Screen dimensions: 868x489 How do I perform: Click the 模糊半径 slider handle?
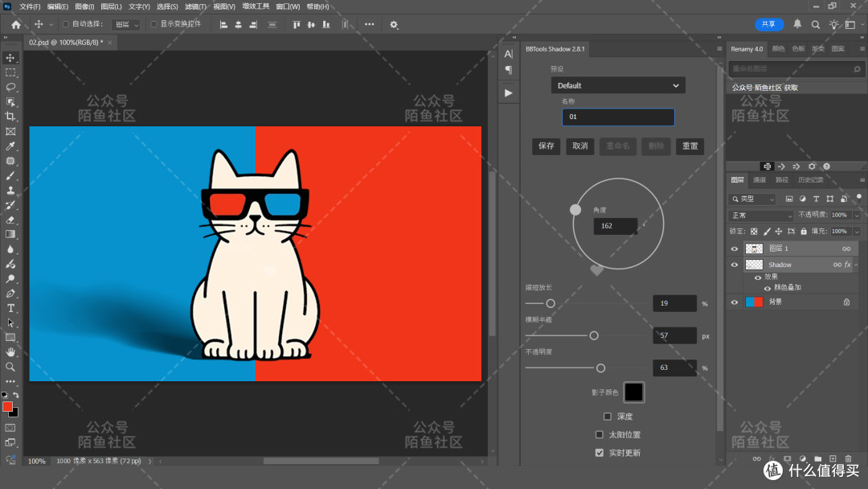[x=594, y=335]
